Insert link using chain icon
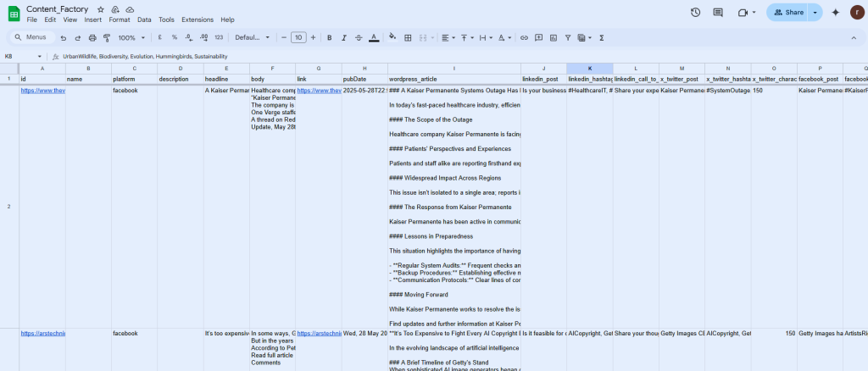This screenshot has width=868, height=371. [524, 37]
